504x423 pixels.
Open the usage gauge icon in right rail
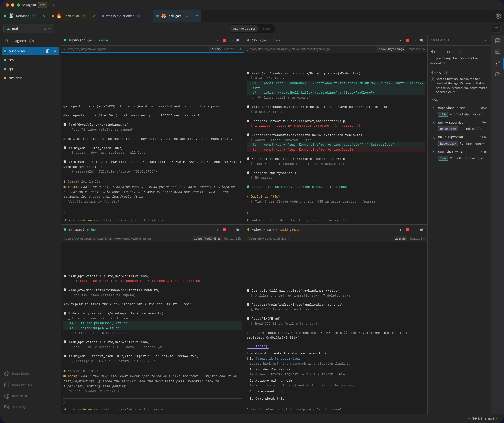pyautogui.click(x=498, y=74)
